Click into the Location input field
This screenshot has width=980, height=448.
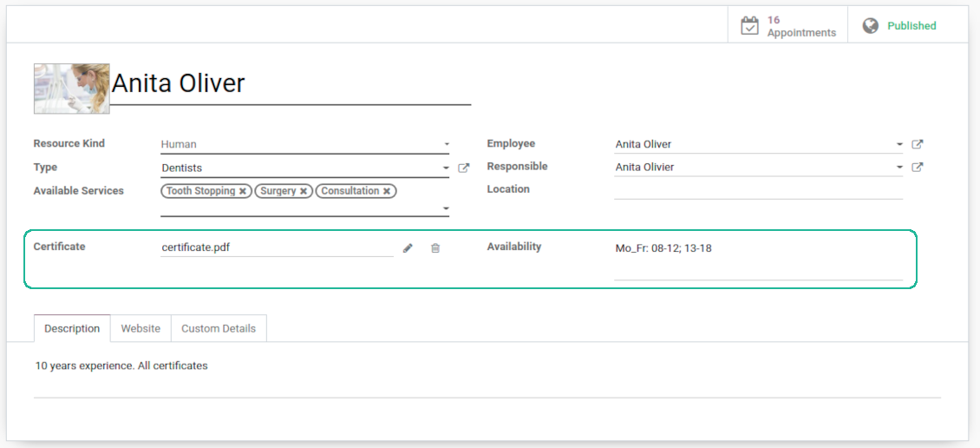coord(757,190)
